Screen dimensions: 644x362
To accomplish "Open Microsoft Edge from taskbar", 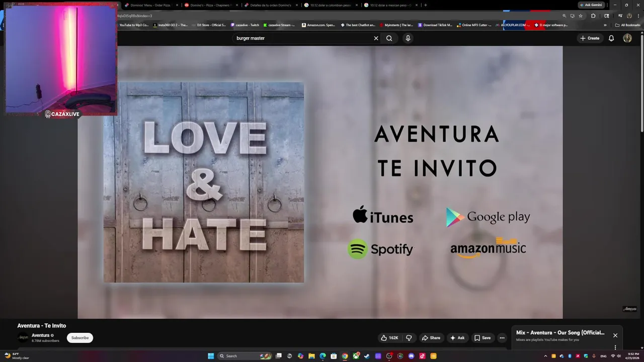I will pyautogui.click(x=323, y=356).
